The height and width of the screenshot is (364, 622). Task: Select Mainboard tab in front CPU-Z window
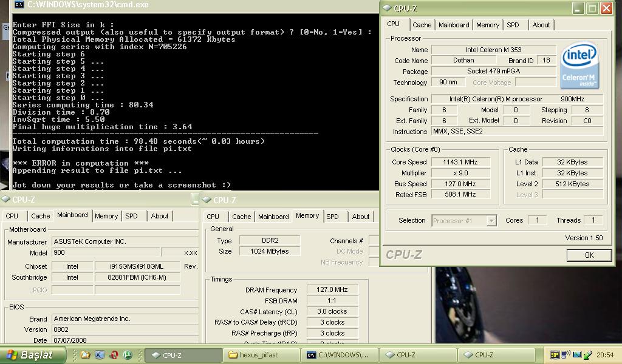pos(454,25)
